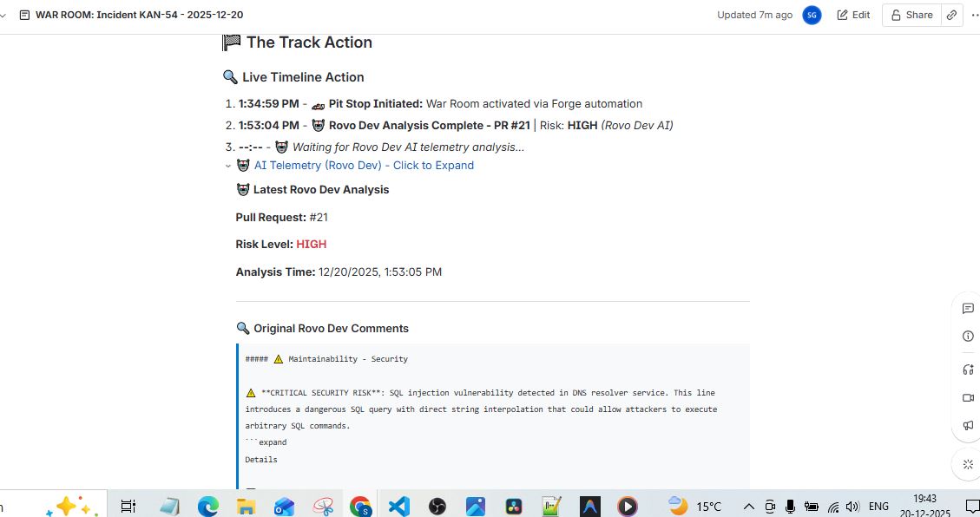Click the megaphone icon in side rail

[x=968, y=425]
